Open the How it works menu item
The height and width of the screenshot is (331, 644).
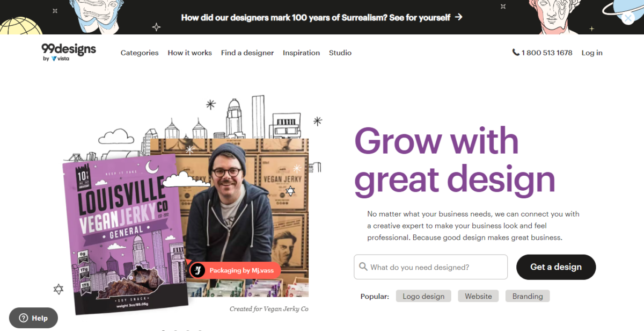pos(190,53)
